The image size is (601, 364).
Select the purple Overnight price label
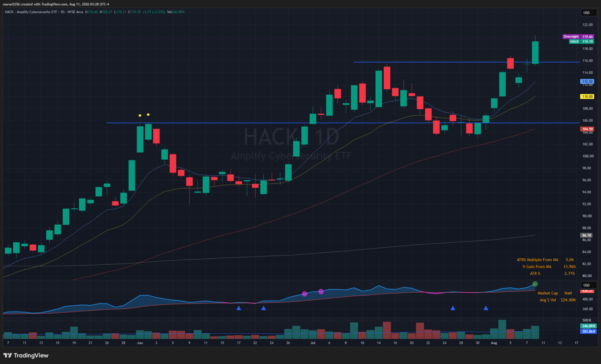pyautogui.click(x=578, y=36)
